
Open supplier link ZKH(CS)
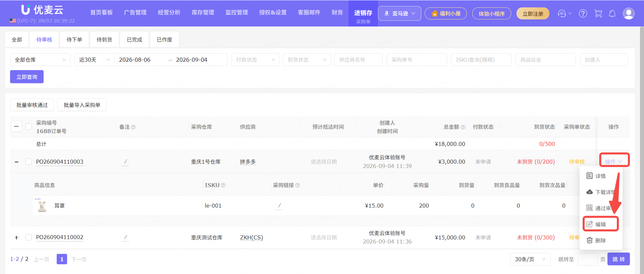pos(252,237)
